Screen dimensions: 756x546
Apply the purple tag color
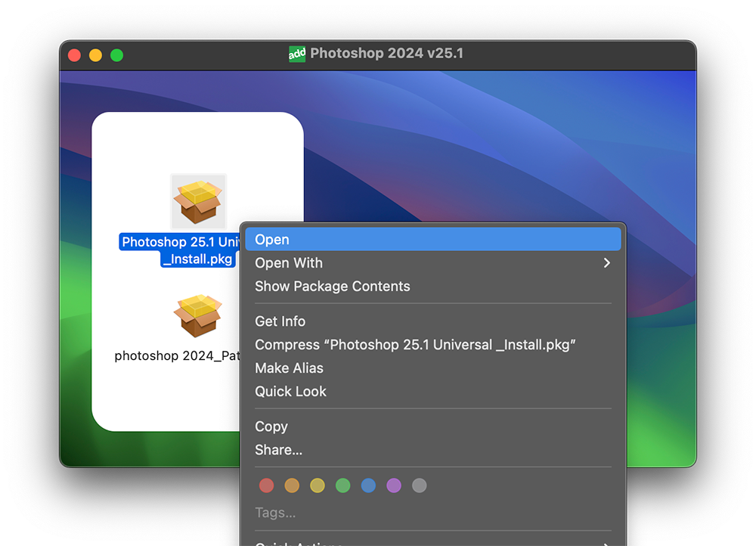393,485
